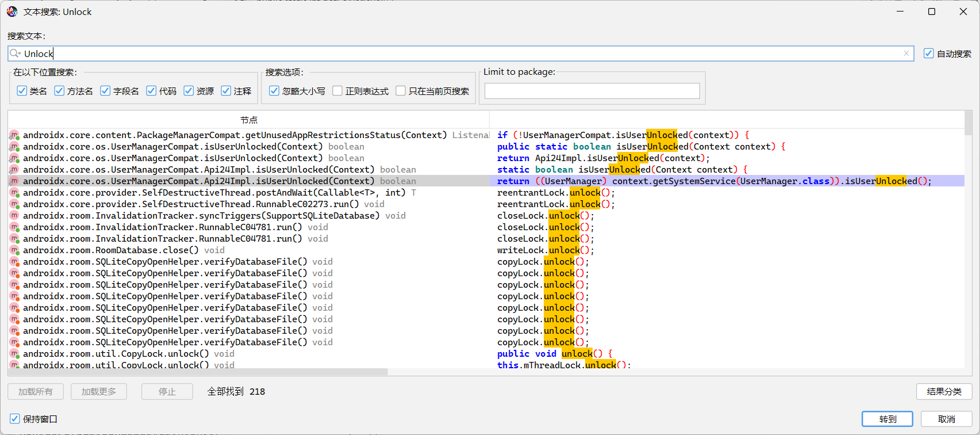
Task: Click the 转到 button
Action: tap(887, 419)
